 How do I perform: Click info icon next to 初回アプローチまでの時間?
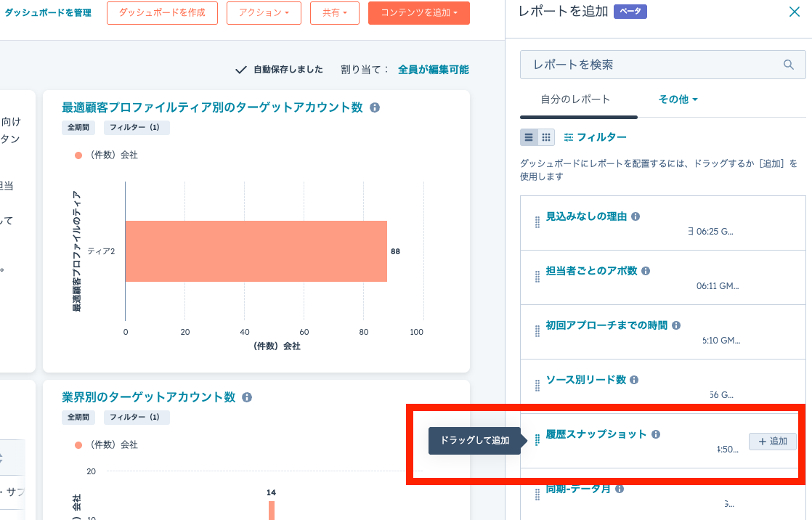pyautogui.click(x=676, y=325)
